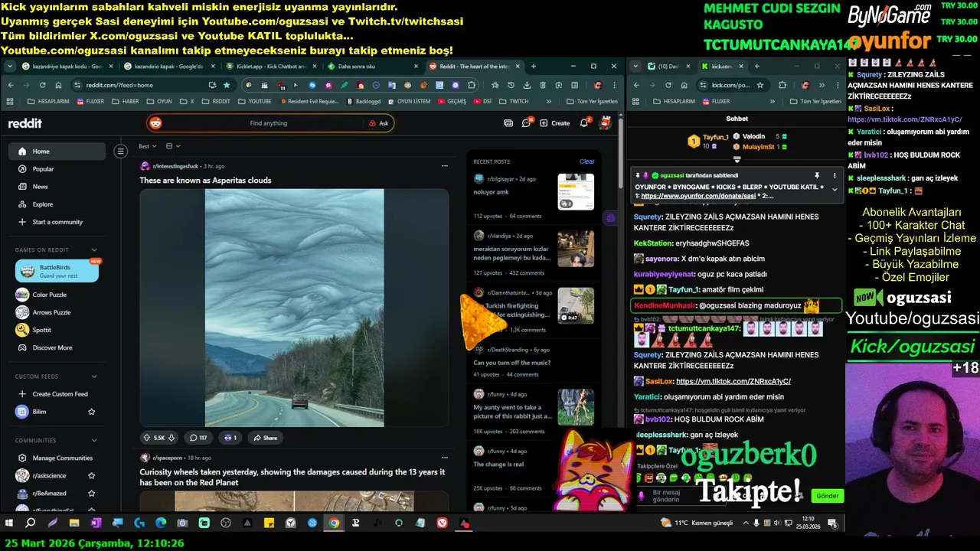Screen dimensions: 980x551
Task: Open OneNote from the taskbar
Action: pyautogui.click(x=96, y=523)
